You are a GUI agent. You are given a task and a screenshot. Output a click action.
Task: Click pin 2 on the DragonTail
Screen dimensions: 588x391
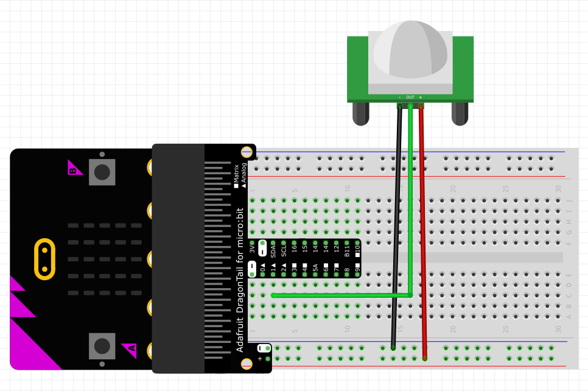(x=284, y=269)
